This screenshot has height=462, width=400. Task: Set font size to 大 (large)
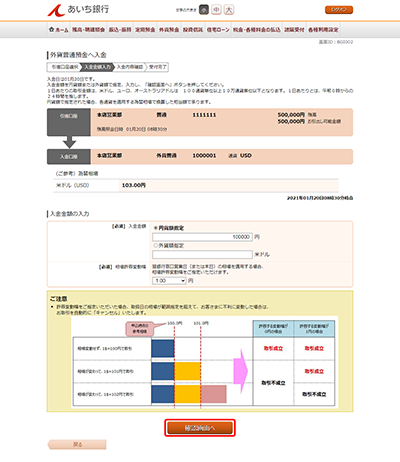click(x=229, y=10)
